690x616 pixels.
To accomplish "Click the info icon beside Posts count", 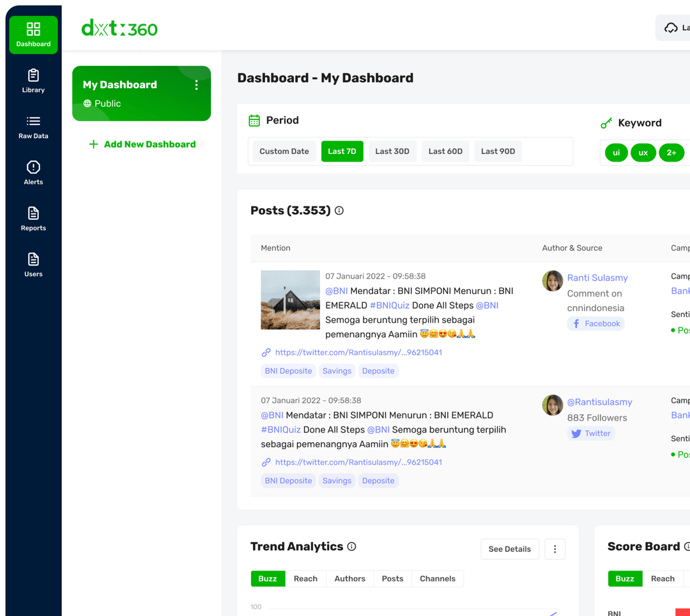I will (341, 210).
